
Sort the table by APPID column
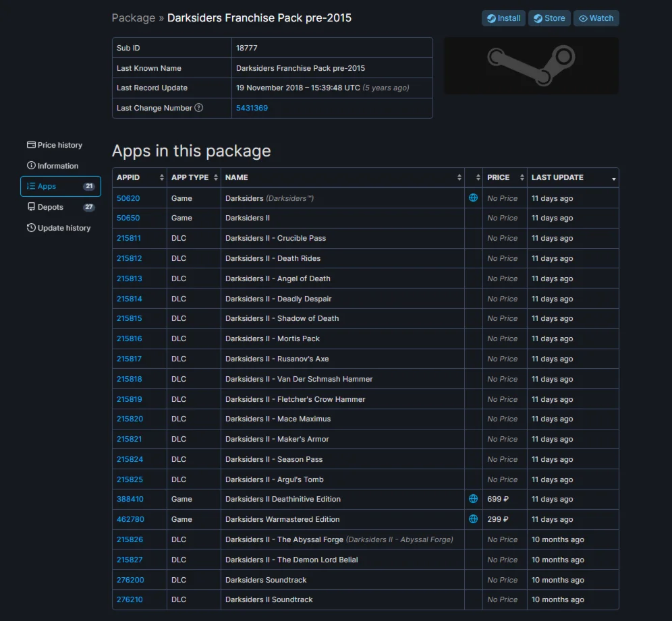tap(140, 177)
